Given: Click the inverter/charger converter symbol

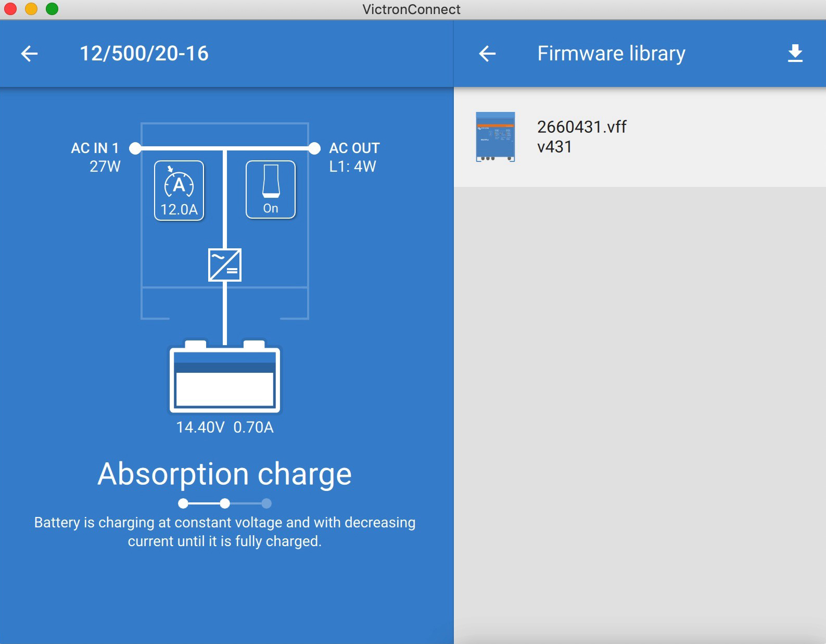Looking at the screenshot, I should (225, 265).
